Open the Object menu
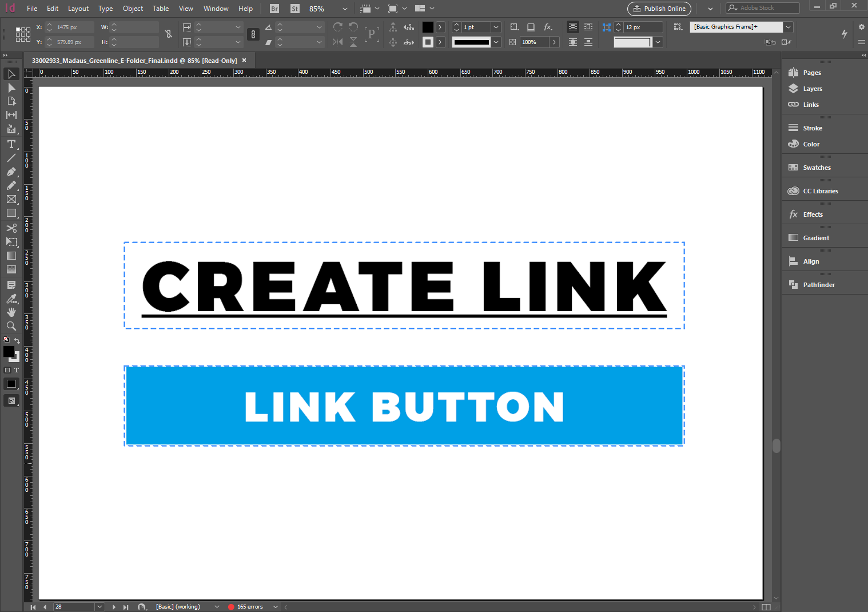Screen dimensions: 868x612 (133, 9)
